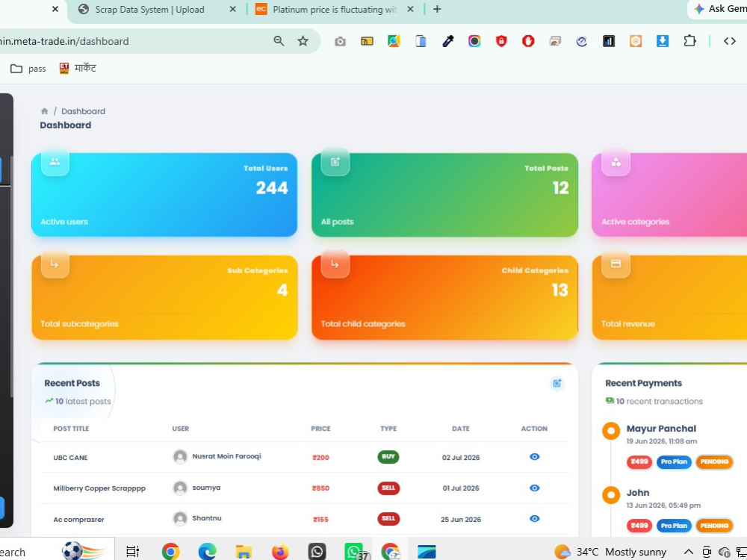The image size is (747, 560).
Task: Switch to Platinum price is fluctuating tab
Action: tap(334, 10)
